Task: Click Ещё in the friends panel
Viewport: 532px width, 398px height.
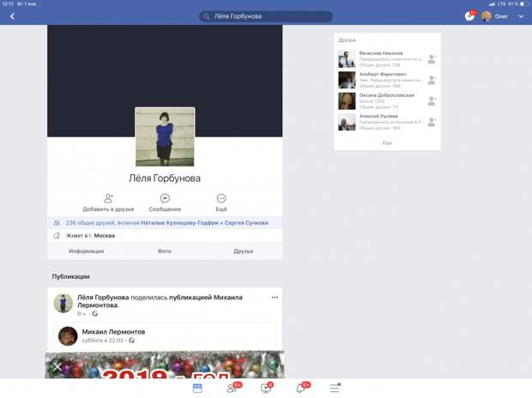Action: pyautogui.click(x=387, y=143)
